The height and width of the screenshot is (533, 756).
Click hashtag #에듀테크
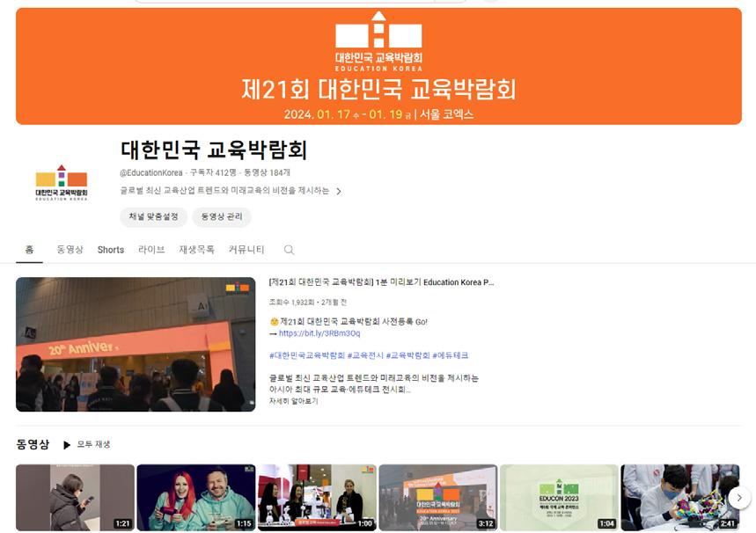coord(451,355)
